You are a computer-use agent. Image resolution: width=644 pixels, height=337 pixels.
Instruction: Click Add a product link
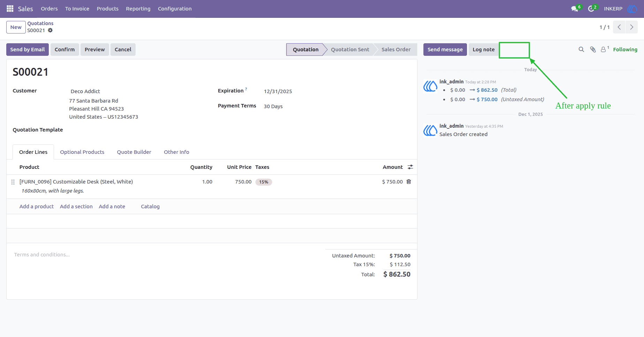(37, 207)
